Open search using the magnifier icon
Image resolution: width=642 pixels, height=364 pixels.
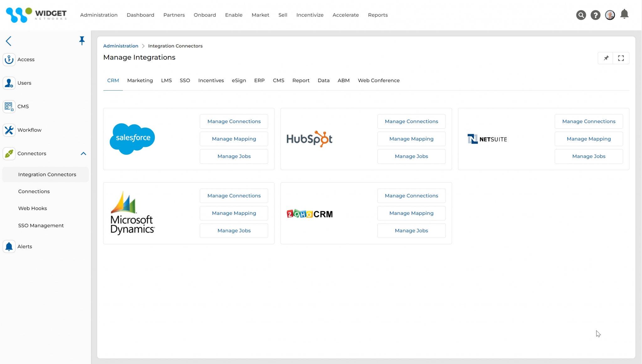click(x=581, y=15)
